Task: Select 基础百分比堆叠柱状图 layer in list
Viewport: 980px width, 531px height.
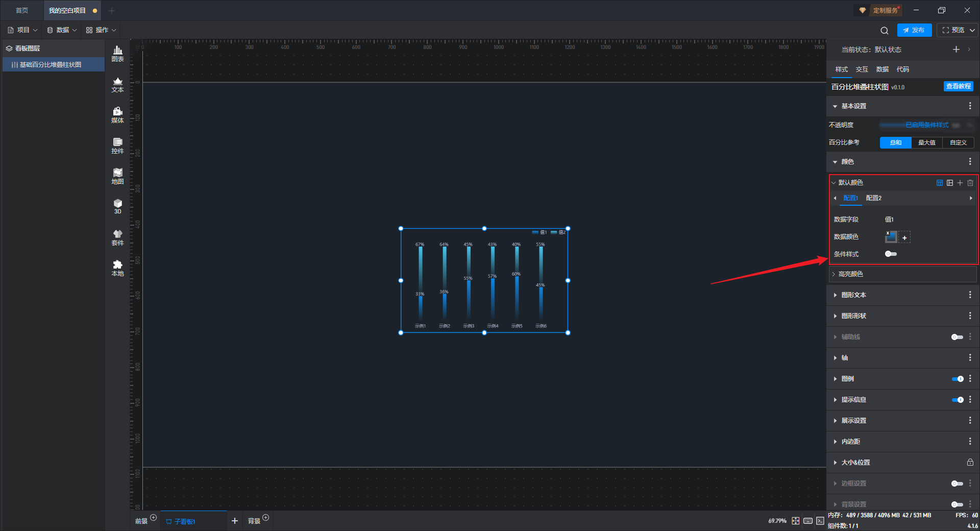Action: pyautogui.click(x=54, y=65)
